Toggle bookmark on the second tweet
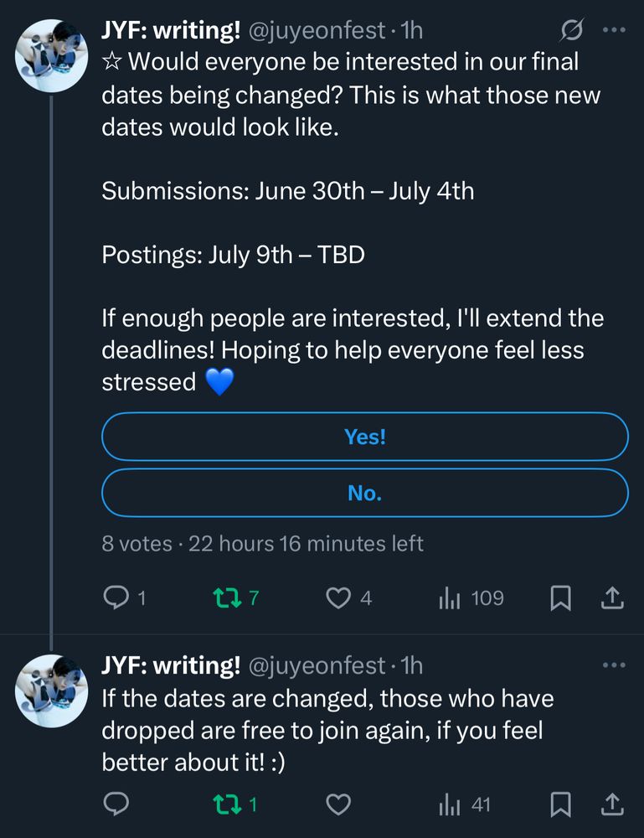The height and width of the screenshot is (838, 644). (x=562, y=804)
